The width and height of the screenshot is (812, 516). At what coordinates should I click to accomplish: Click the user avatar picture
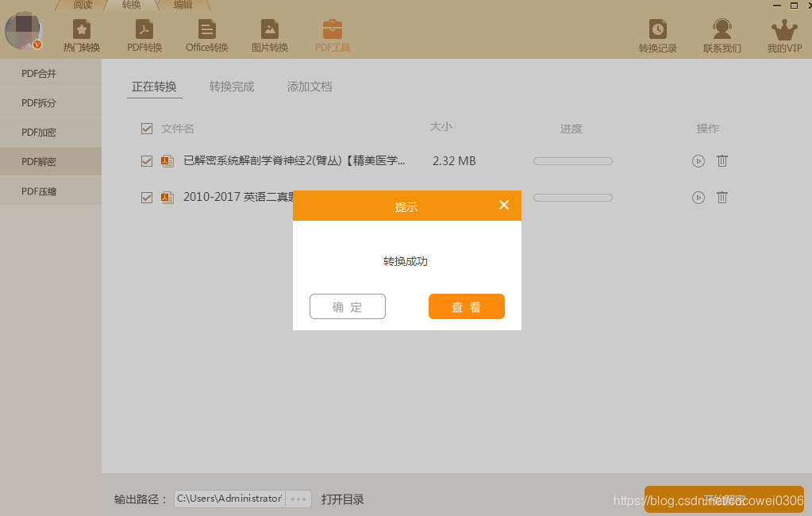[23, 31]
